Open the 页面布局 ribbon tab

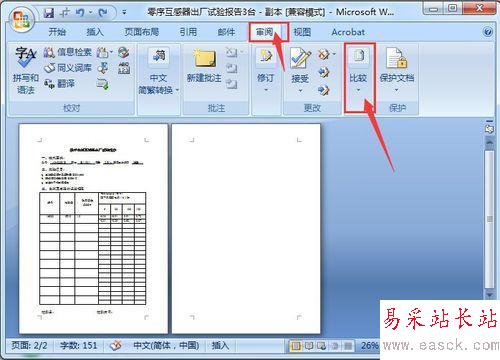coord(141,32)
